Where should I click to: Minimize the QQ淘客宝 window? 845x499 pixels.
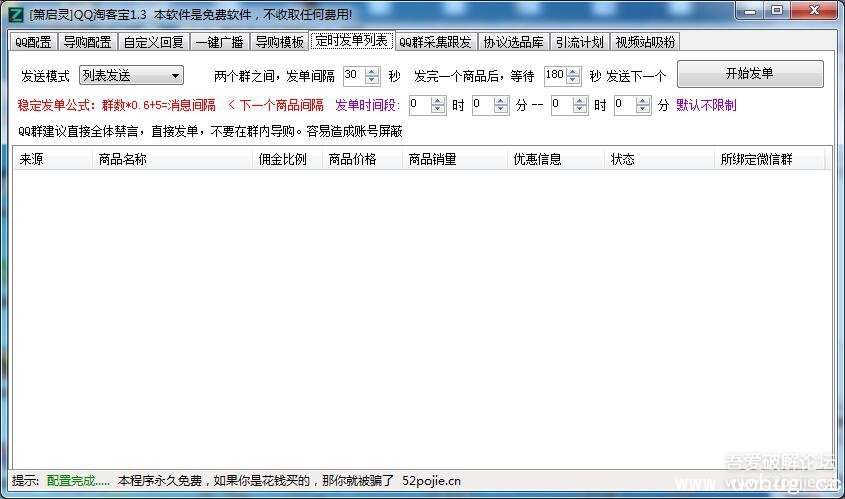click(x=750, y=11)
